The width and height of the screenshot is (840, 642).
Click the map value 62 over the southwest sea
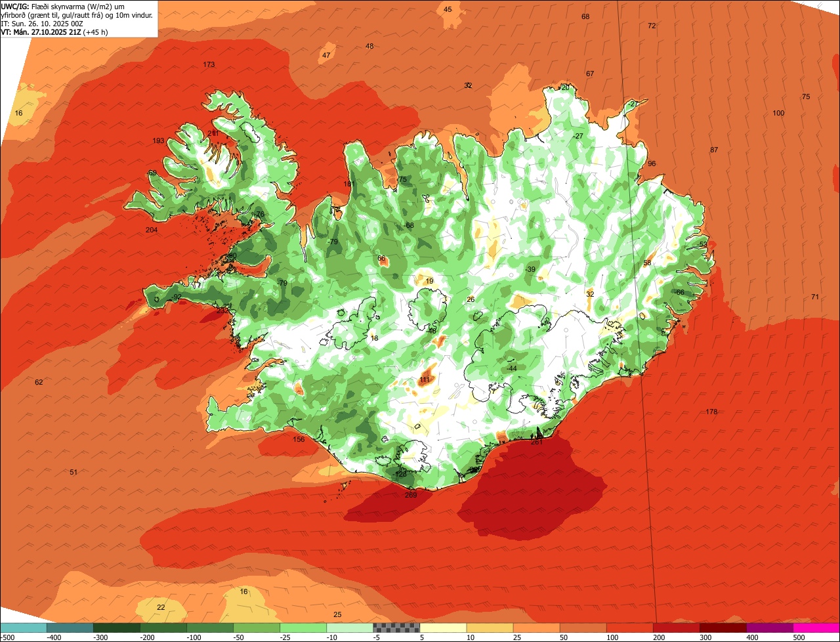(39, 382)
